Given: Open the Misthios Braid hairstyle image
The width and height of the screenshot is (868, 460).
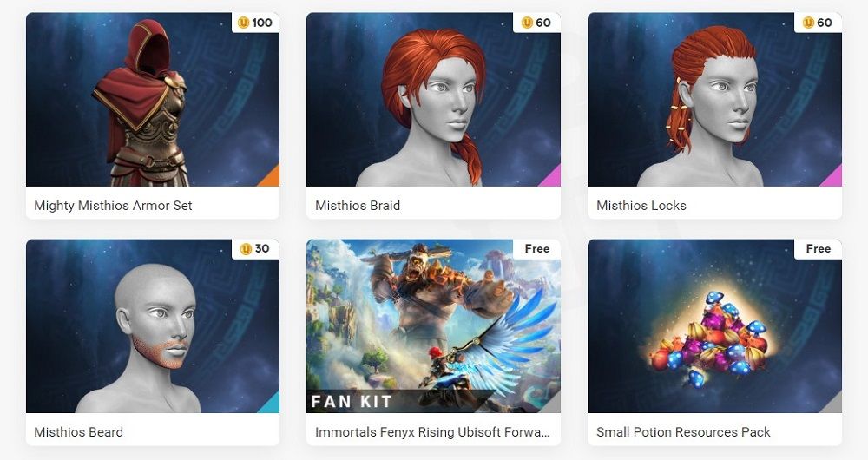Looking at the screenshot, I should click(433, 100).
